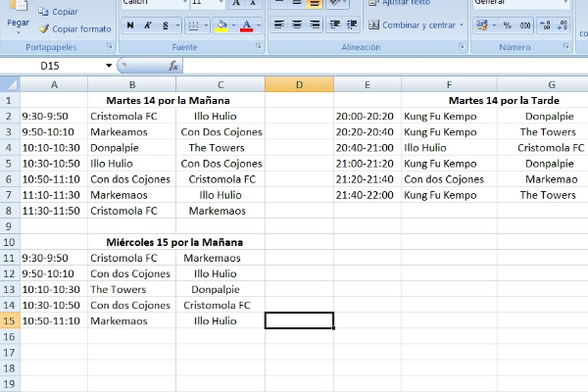Align text left
The width and height of the screenshot is (588, 392).
(278, 25)
